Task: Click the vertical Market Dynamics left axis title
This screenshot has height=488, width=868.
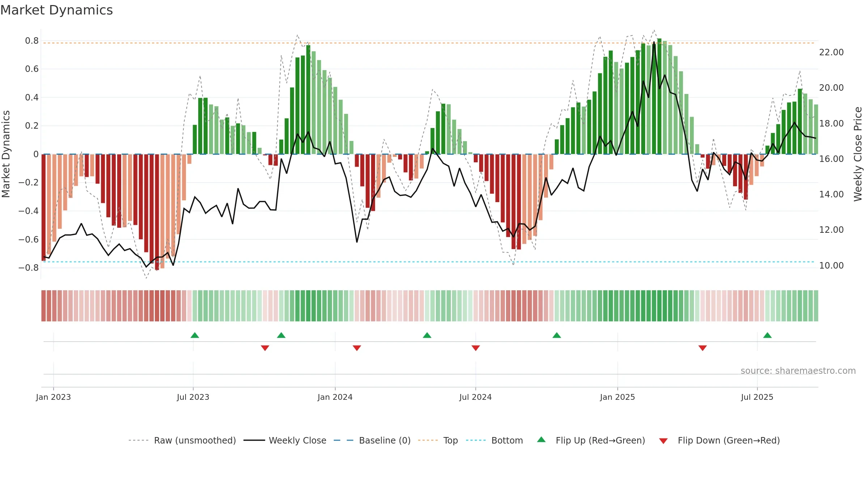Action: click(x=6, y=154)
